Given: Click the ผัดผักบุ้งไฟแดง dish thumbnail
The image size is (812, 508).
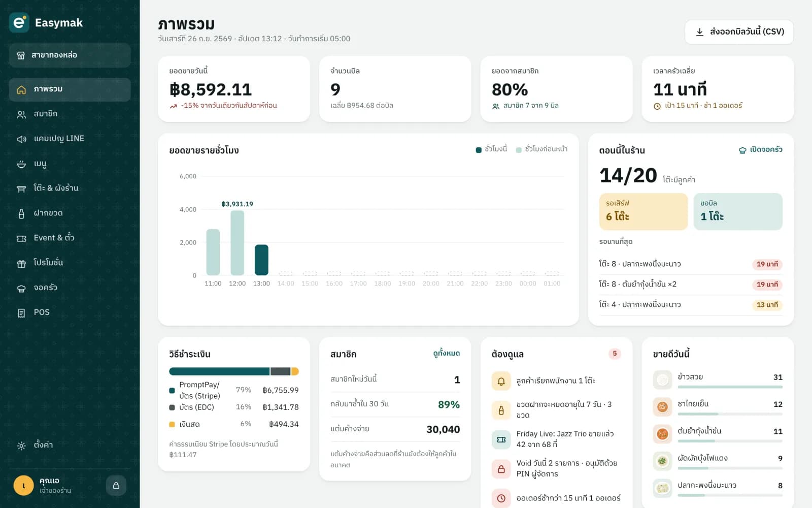Looking at the screenshot, I should 662,461.
